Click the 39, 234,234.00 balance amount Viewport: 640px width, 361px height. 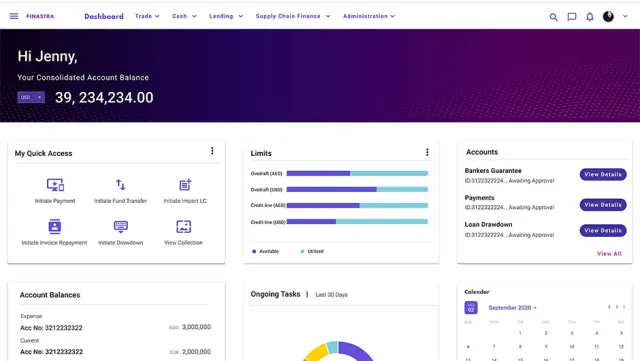click(104, 98)
